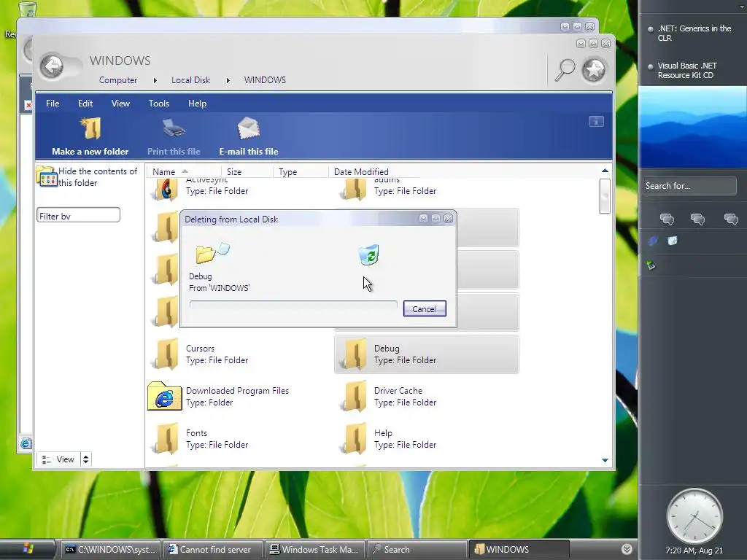Click the sidebar Search for field
Screen dimensions: 747x560
point(689,186)
